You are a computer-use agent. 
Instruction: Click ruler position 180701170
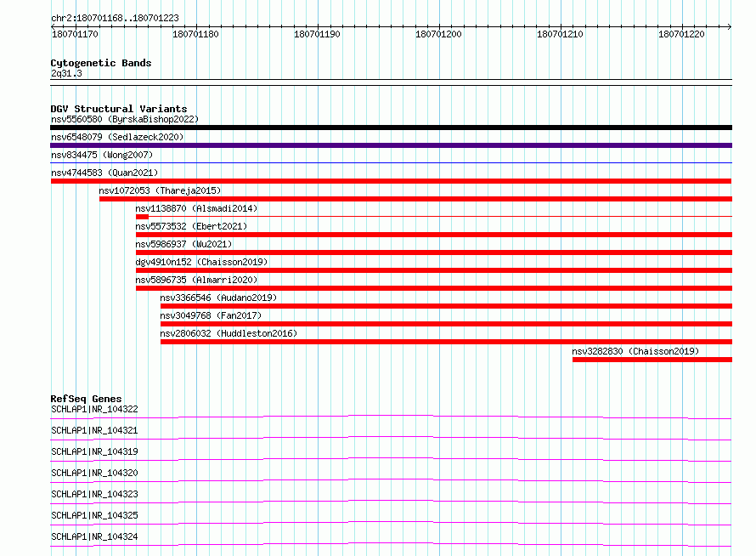tap(75, 34)
